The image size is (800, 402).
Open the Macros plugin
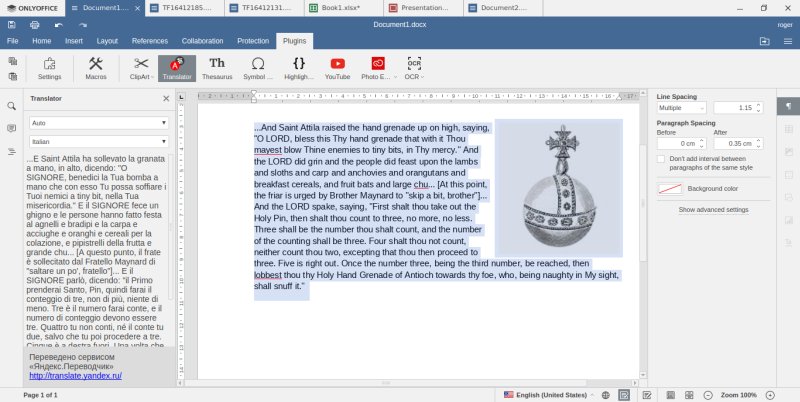pos(96,68)
